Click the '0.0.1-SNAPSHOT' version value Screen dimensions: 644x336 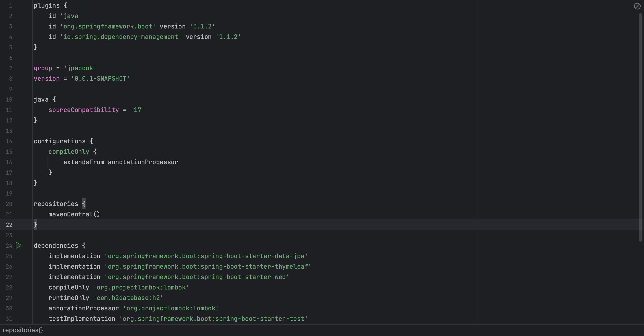tap(100, 79)
